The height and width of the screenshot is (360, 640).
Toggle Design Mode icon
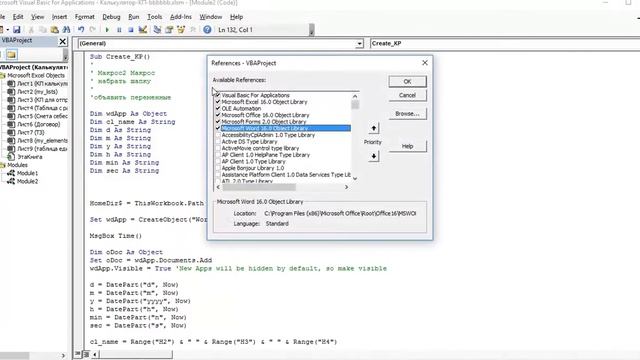142,30
